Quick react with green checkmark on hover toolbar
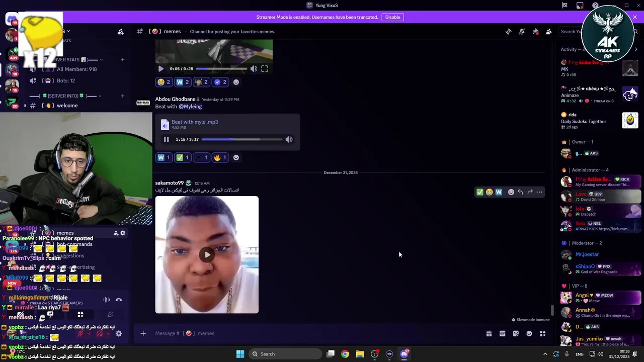This screenshot has width=644, height=362. (x=480, y=192)
